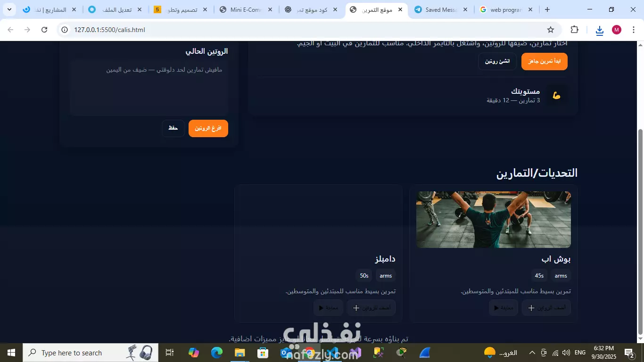Open Copilot from the taskbar

tap(194, 353)
